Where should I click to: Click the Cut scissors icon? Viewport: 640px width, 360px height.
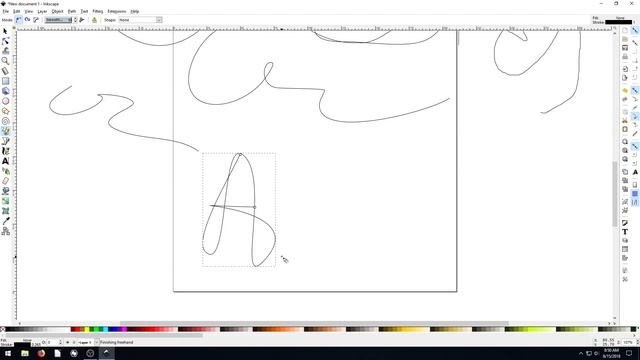click(x=625, y=120)
